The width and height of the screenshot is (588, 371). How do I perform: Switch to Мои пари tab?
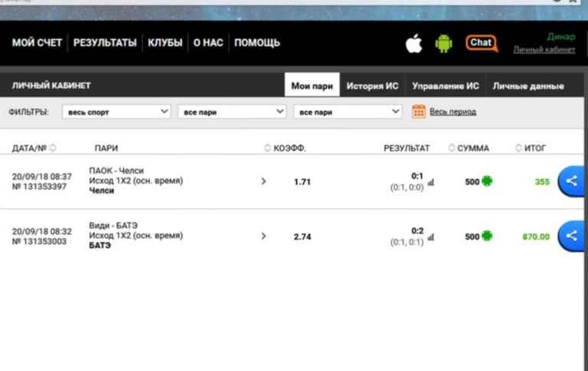(312, 86)
